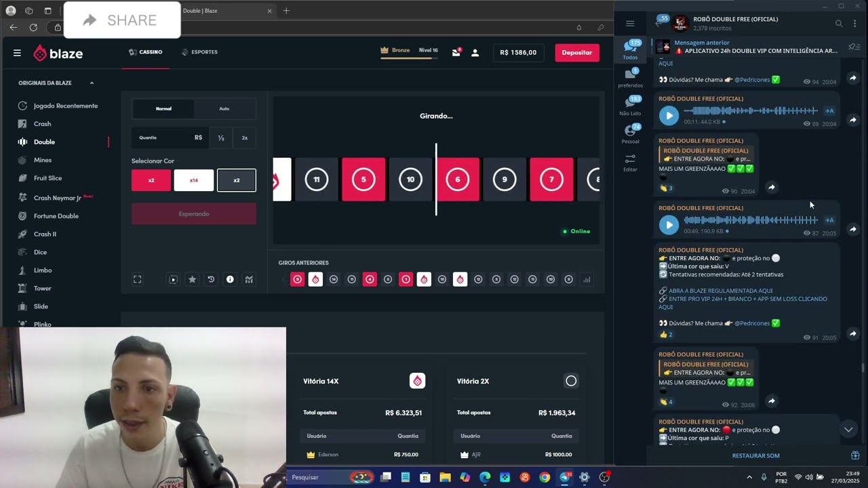
Task: Switch to the Esportes tab
Action: [x=199, y=52]
